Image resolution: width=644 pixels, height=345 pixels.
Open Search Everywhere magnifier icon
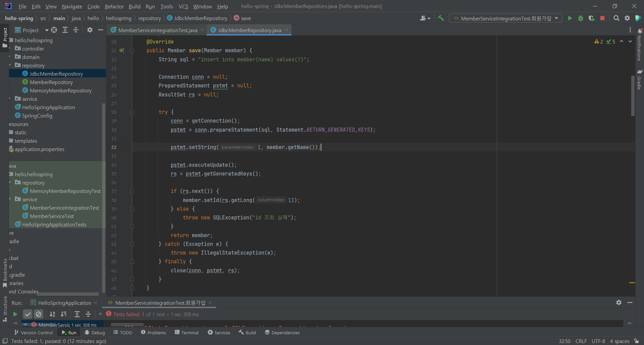coord(616,18)
